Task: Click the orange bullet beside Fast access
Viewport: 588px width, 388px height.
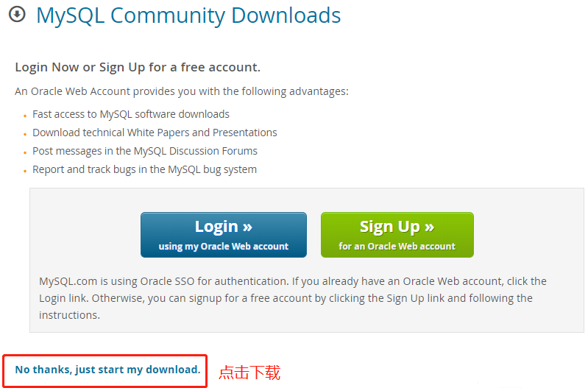Action: [x=25, y=116]
